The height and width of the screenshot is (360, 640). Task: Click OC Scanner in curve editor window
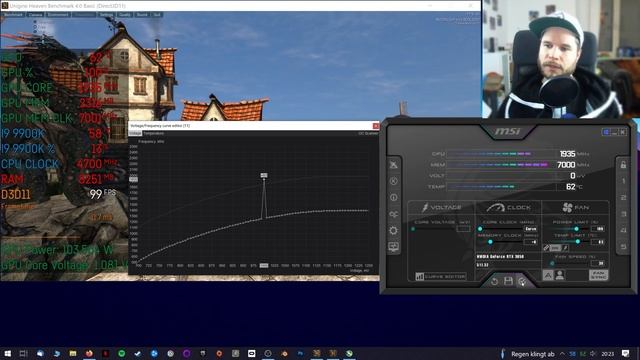pos(368,133)
